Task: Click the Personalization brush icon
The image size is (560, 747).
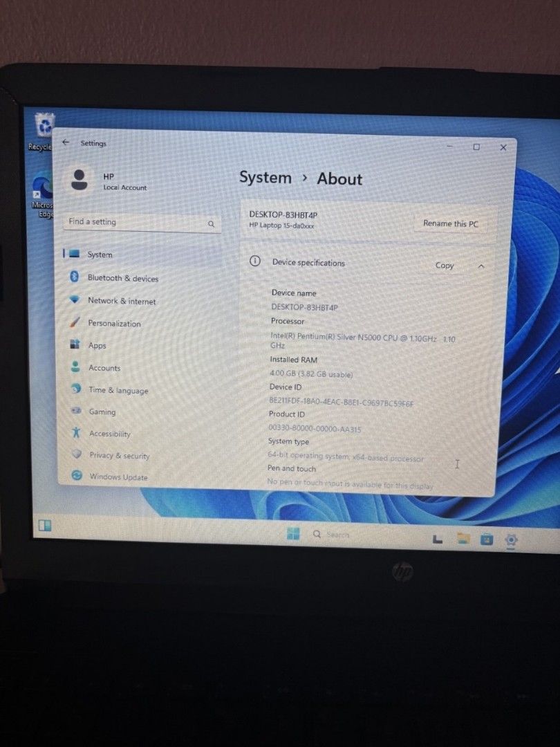Action: 75,322
